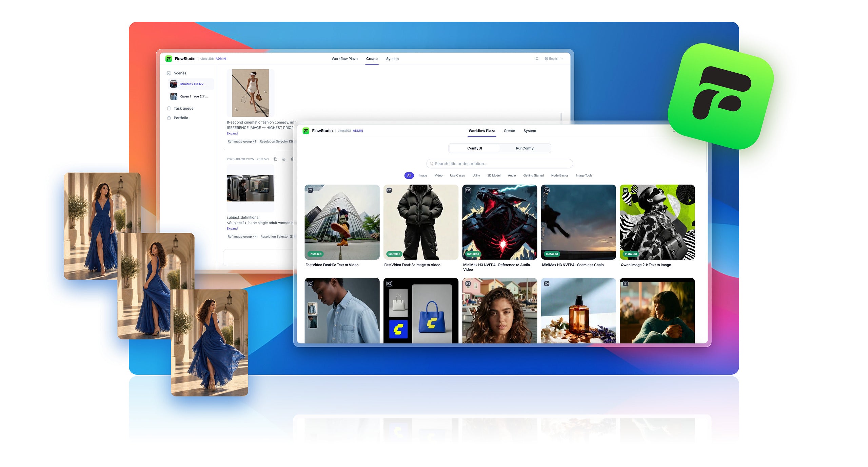Expand the subject_definitions prompt text
This screenshot has height=467, width=868.
(232, 228)
